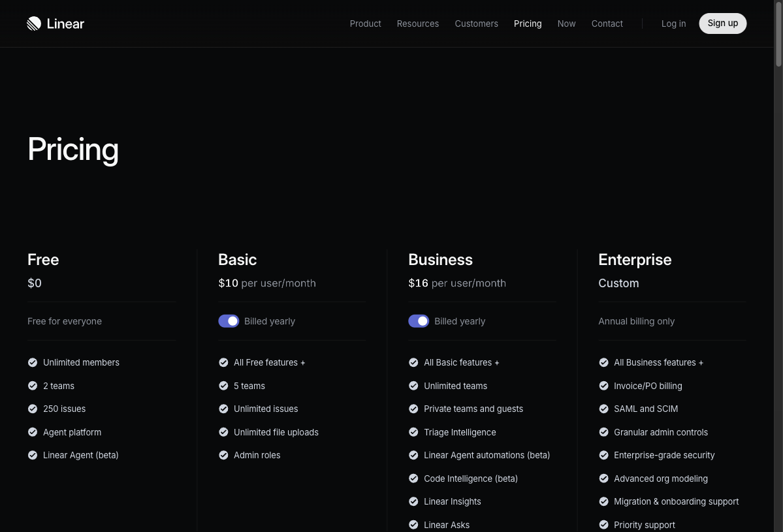Click checkmark icon beside Advanced org modeling
The image size is (783, 532).
[x=603, y=478]
